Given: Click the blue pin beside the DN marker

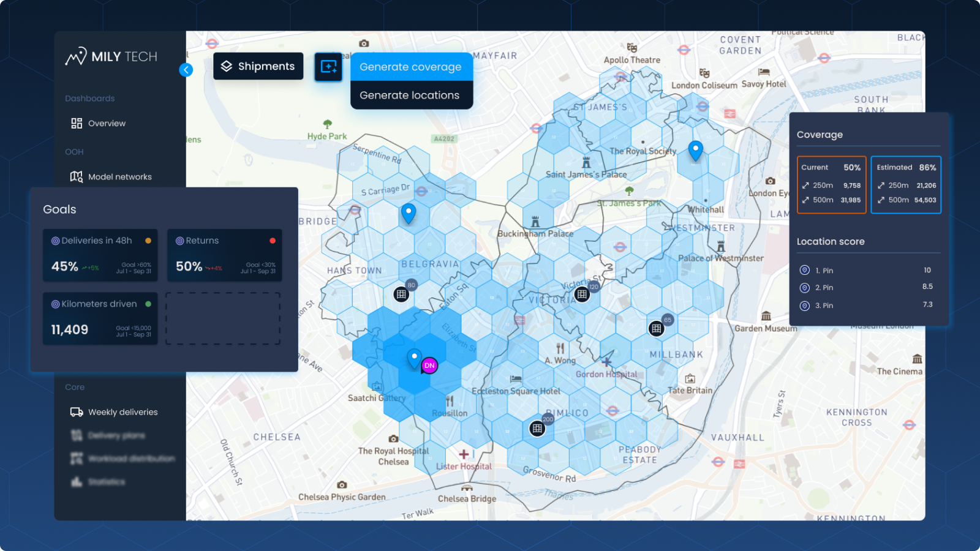Looking at the screenshot, I should click(415, 358).
